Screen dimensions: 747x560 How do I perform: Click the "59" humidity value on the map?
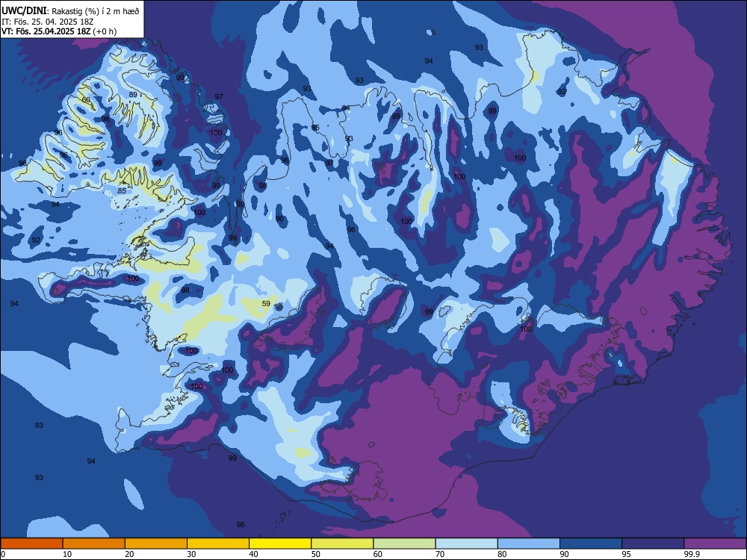coord(267,303)
